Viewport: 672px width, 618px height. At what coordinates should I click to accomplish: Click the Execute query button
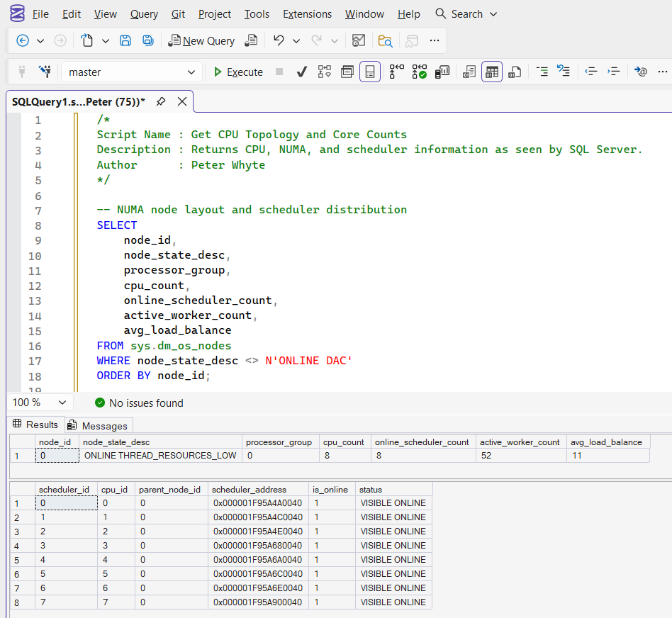click(x=237, y=72)
